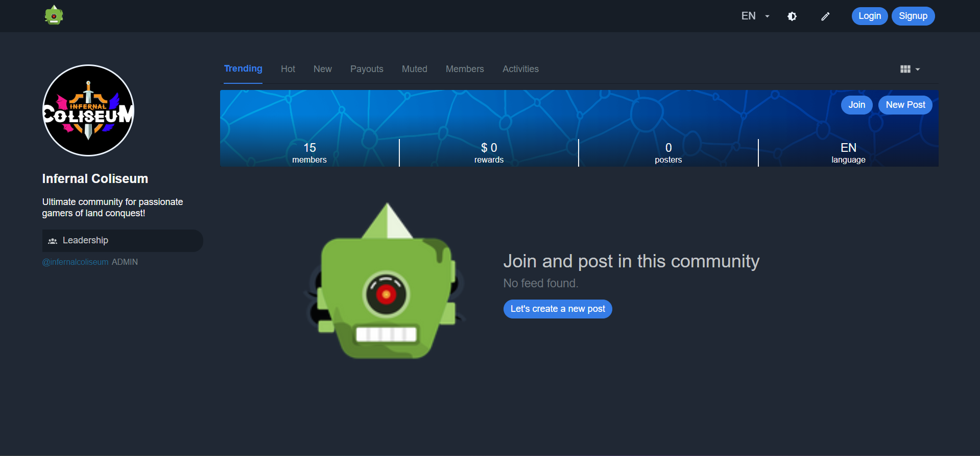Click the green robot site logo

pyautogui.click(x=54, y=15)
